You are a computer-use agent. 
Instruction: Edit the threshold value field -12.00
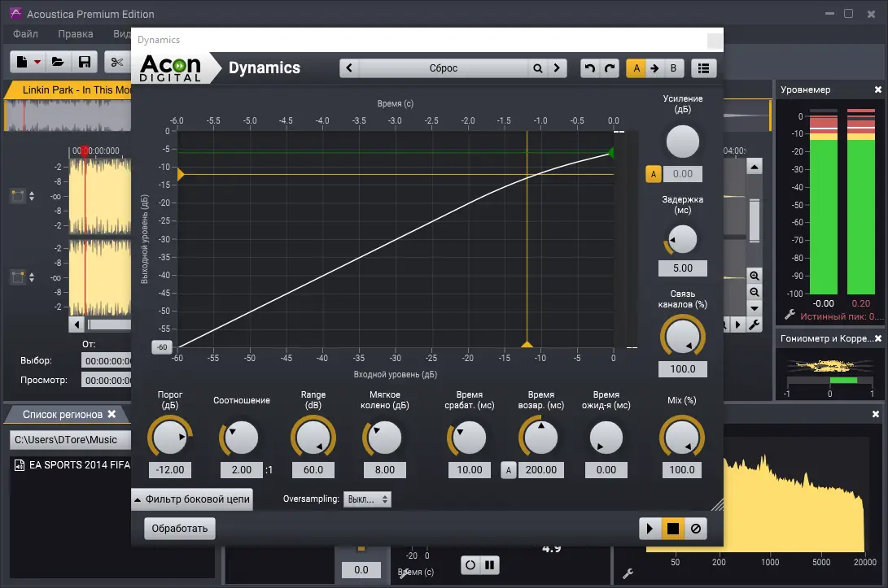pyautogui.click(x=170, y=470)
